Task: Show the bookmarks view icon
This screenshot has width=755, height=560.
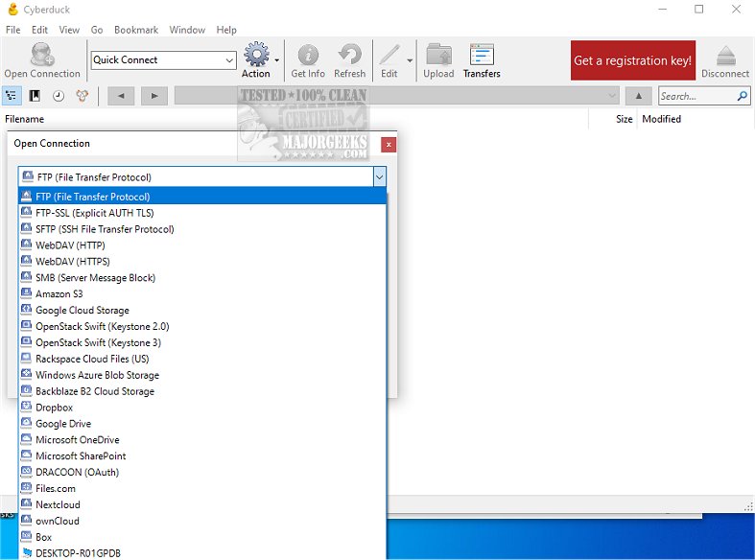Action: [x=35, y=96]
